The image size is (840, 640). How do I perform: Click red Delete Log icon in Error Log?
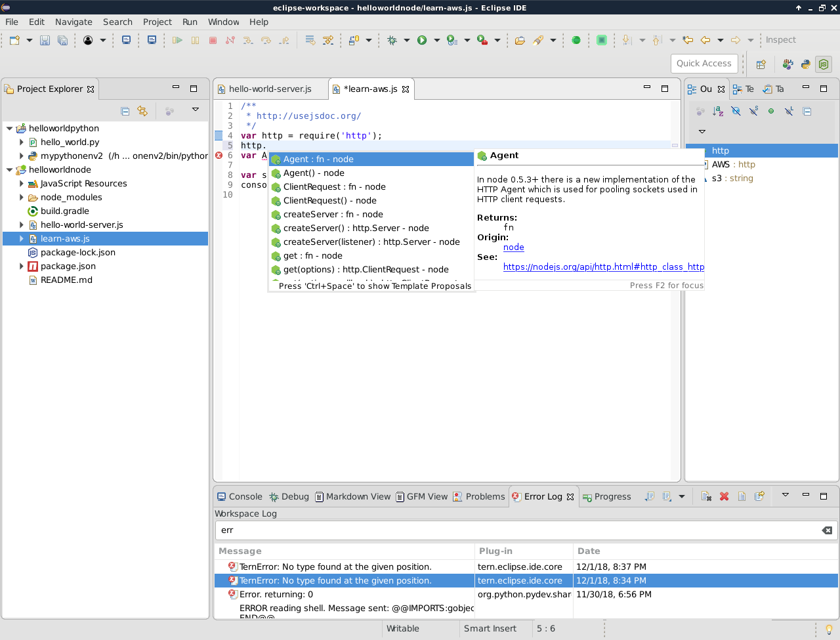[x=724, y=496]
